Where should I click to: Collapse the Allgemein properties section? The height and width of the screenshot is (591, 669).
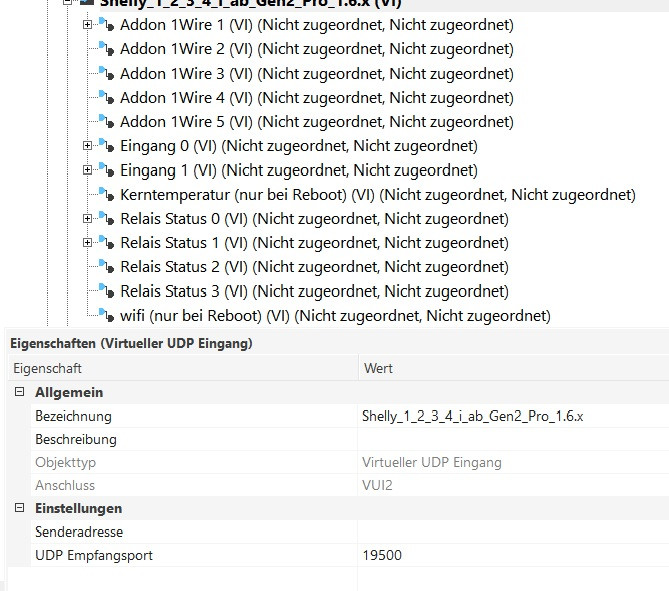pos(19,392)
